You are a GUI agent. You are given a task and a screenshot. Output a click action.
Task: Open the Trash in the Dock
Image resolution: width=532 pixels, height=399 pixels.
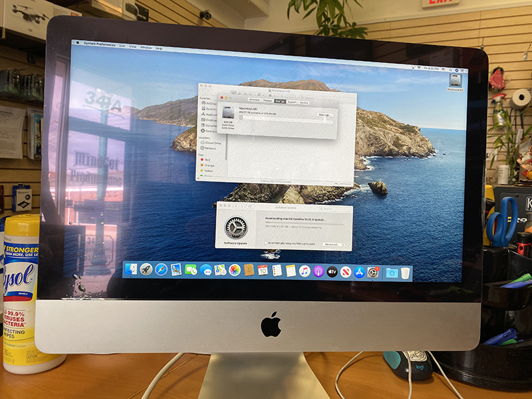coord(405,273)
